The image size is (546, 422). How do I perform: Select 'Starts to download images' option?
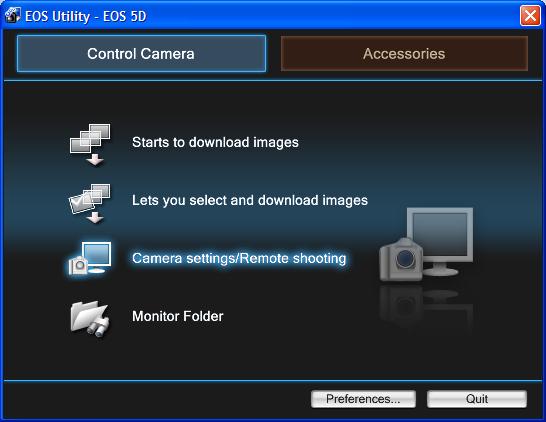pyautogui.click(x=215, y=142)
